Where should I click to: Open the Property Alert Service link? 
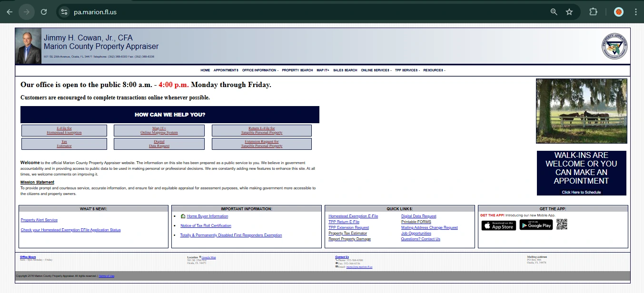(39, 220)
